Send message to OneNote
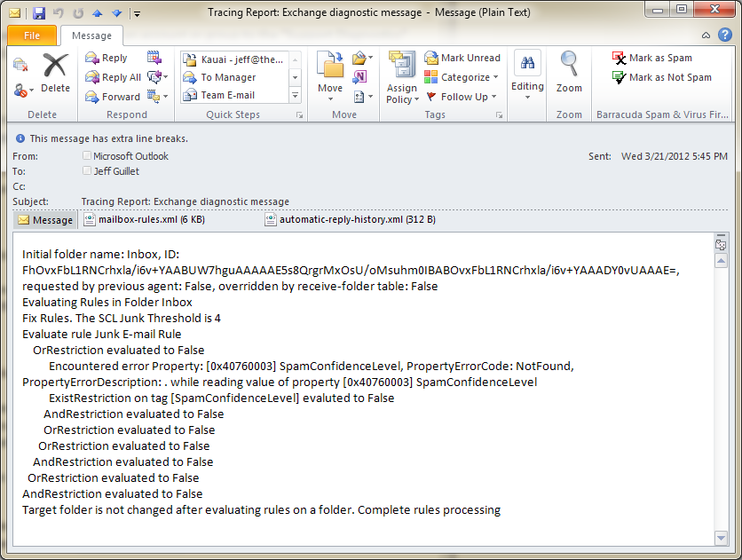The width and height of the screenshot is (742, 560). coord(359,77)
